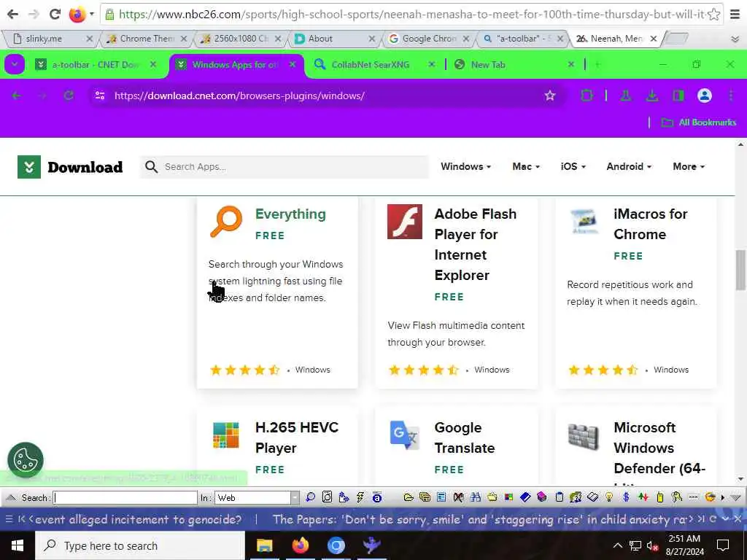
Task: Open the Chrome downloads icon
Action: tap(652, 96)
